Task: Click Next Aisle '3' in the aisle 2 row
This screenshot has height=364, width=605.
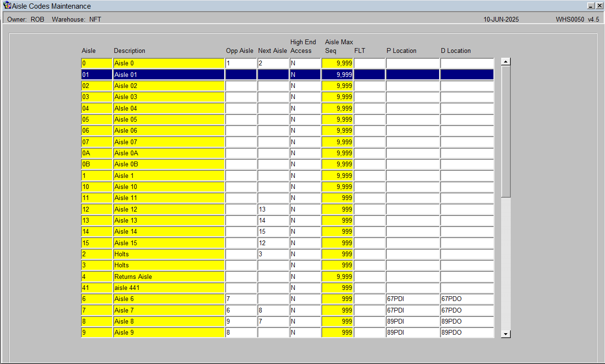Action: tap(273, 254)
